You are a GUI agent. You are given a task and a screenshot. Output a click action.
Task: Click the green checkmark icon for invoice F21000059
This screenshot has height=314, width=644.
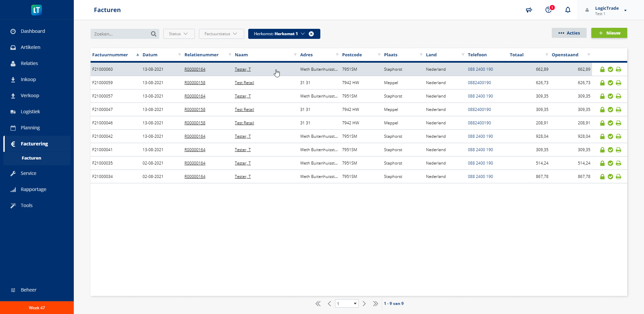click(x=610, y=83)
